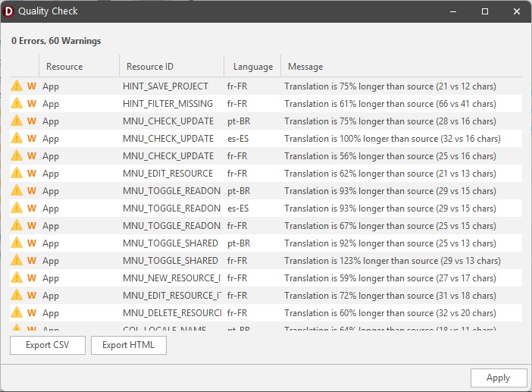
Task: Click the W severity marker for MNU_DELETE_RESOURCE row
Action: (32, 313)
